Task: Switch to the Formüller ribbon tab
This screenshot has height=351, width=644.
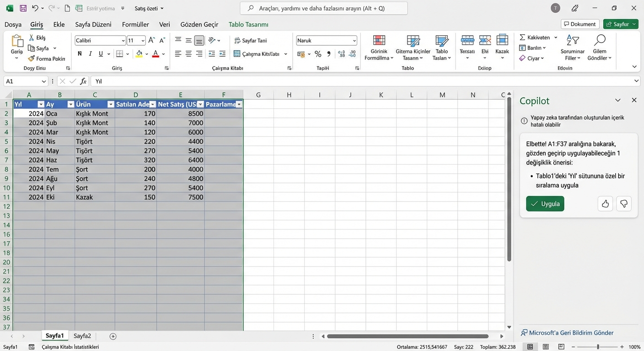Action: tap(135, 24)
